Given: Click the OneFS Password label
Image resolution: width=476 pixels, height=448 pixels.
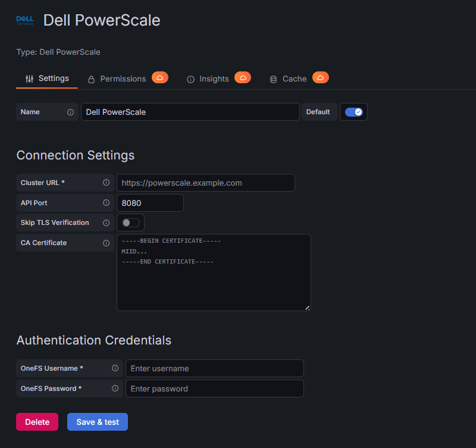Looking at the screenshot, I should 51,389.
